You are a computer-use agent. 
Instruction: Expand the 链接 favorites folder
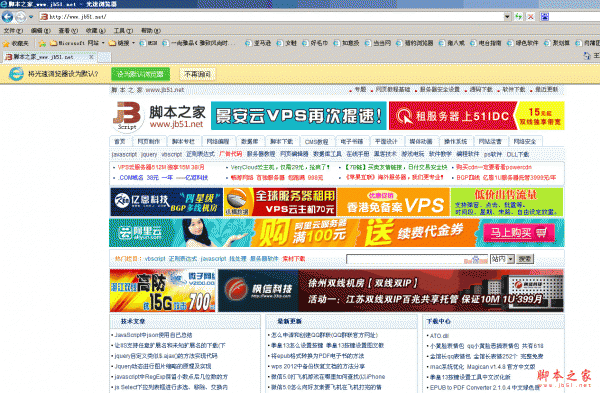pyautogui.click(x=122, y=43)
